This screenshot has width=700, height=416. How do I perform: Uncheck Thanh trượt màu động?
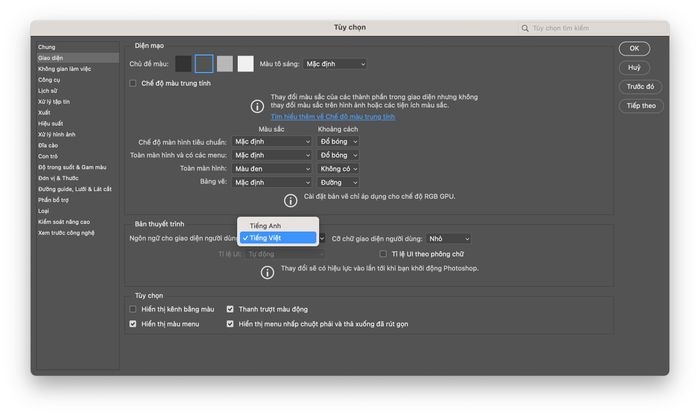(230, 309)
